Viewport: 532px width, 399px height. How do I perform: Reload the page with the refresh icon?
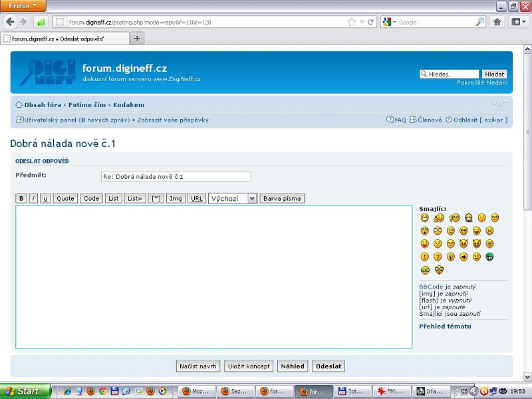(x=370, y=22)
